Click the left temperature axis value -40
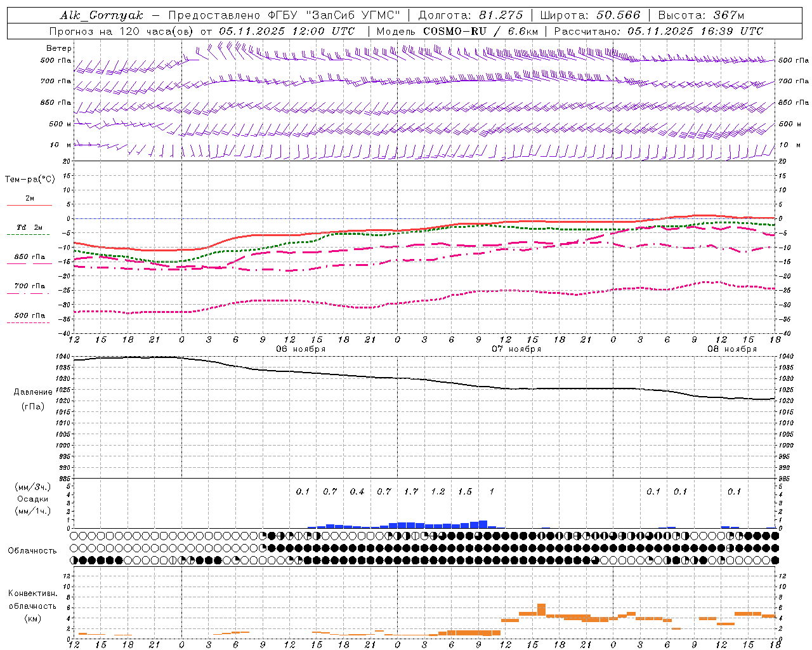 tap(64, 333)
